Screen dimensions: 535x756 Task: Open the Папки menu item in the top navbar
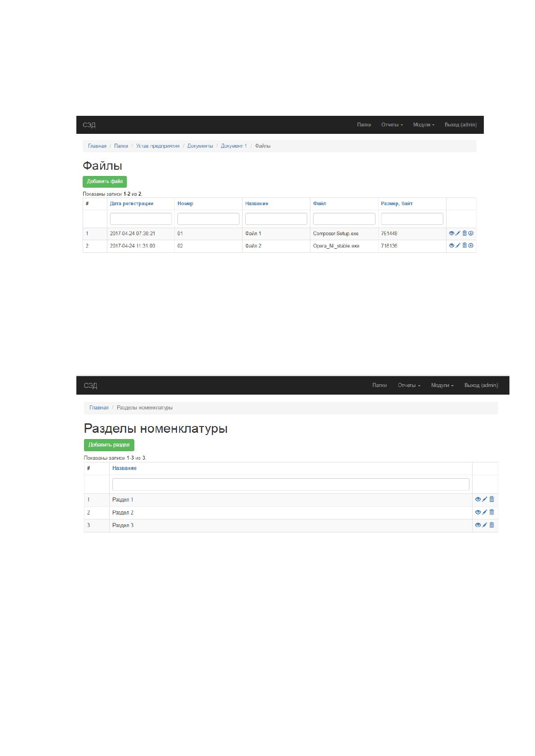(364, 125)
